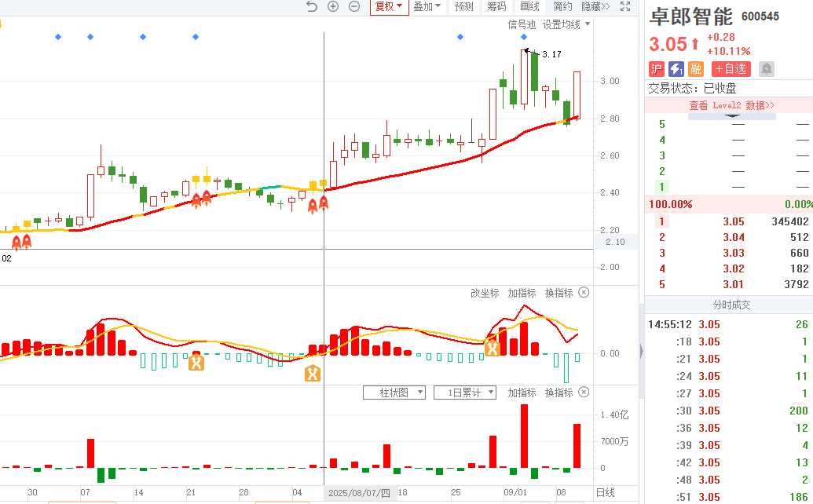The image size is (813, 504).
Task: Open the 设置均线 moving average dropdown
Action: tap(566, 24)
